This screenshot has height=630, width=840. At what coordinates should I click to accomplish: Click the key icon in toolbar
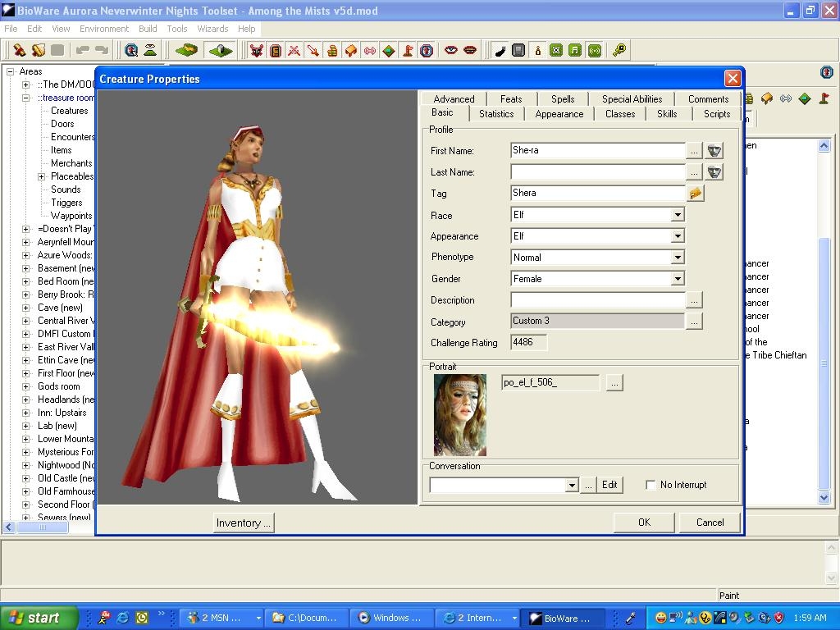[x=619, y=51]
